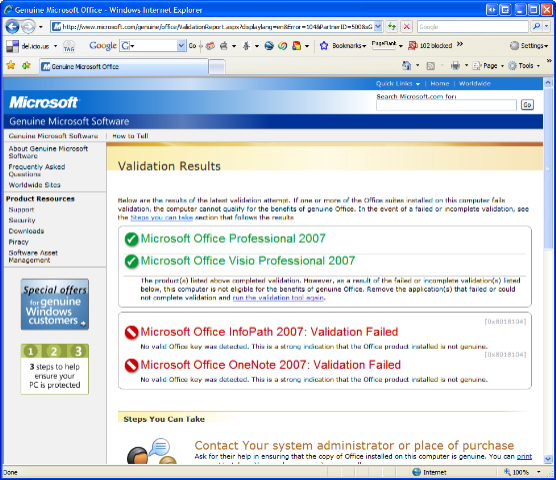This screenshot has width=556, height=480.
Task: Open the Support sidebar link
Action: 21,210
